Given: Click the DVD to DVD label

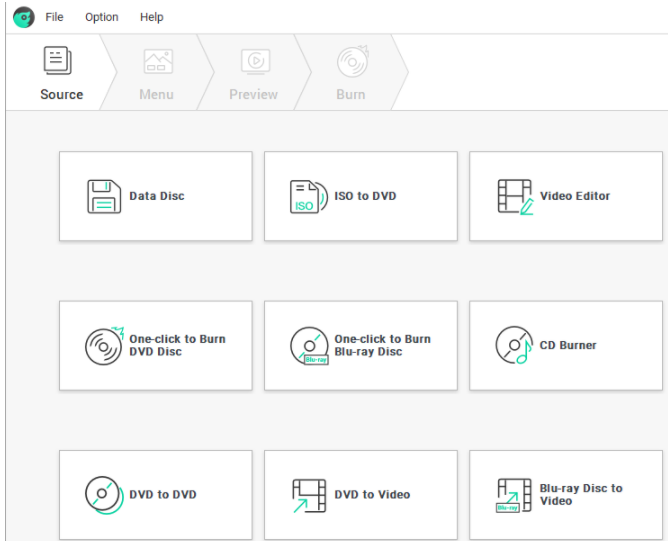Looking at the screenshot, I should [163, 495].
